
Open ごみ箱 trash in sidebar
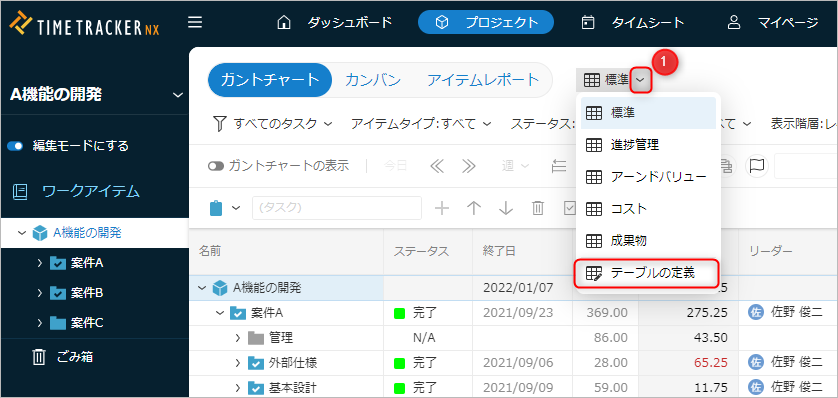[63, 357]
